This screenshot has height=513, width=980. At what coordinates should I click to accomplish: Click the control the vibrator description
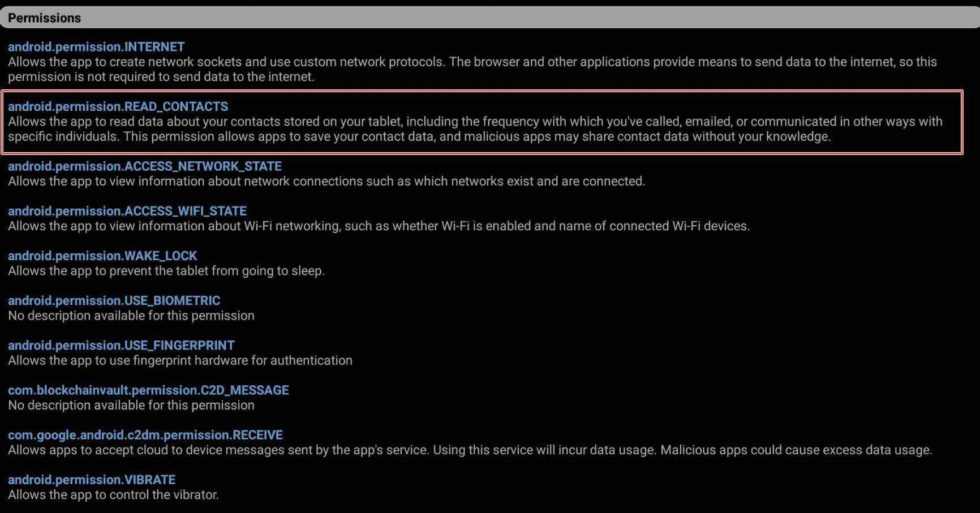[113, 494]
